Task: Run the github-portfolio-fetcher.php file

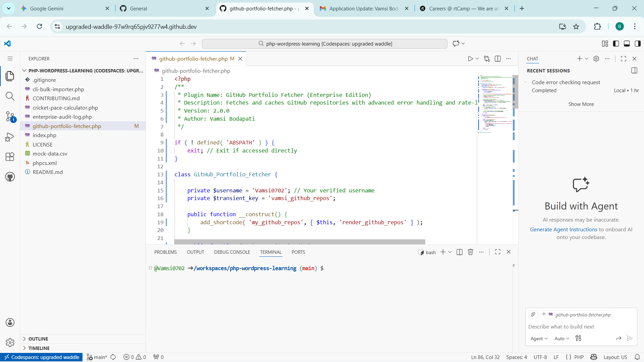Action: [x=470, y=58]
